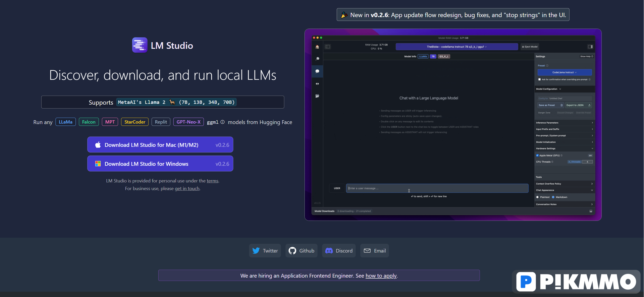The width and height of the screenshot is (644, 297).
Task: Click the StarCoder model tag
Action: [135, 122]
